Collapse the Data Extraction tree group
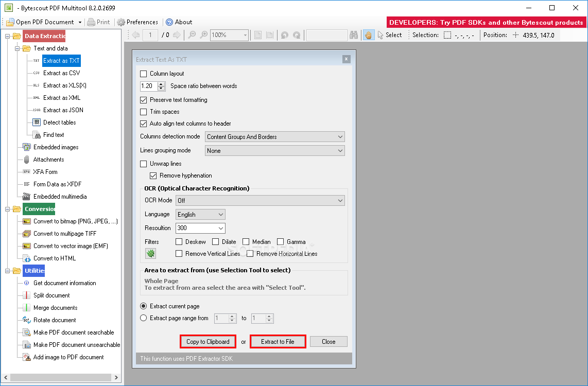 point(7,37)
